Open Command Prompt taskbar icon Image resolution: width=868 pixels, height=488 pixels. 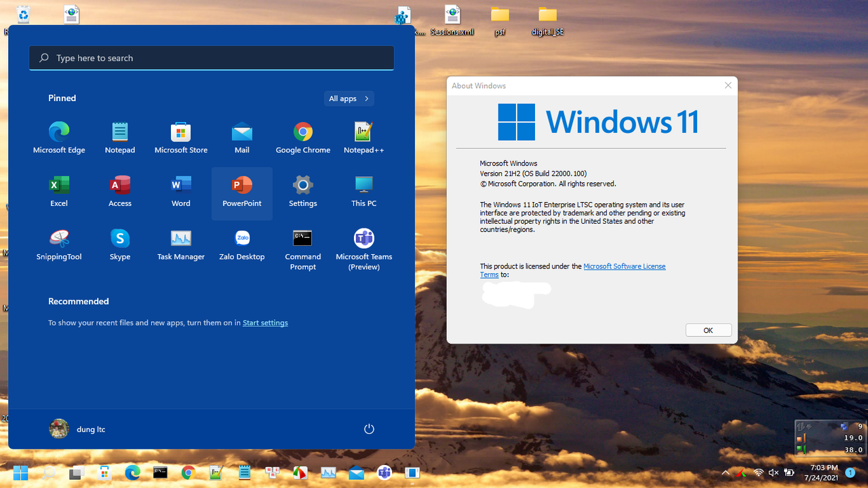[160, 472]
